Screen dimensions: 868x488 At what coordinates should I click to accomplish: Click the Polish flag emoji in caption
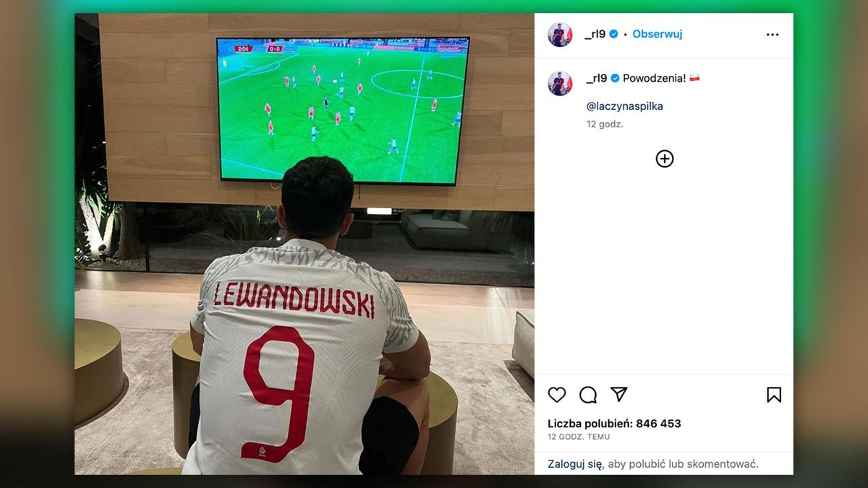(x=694, y=78)
